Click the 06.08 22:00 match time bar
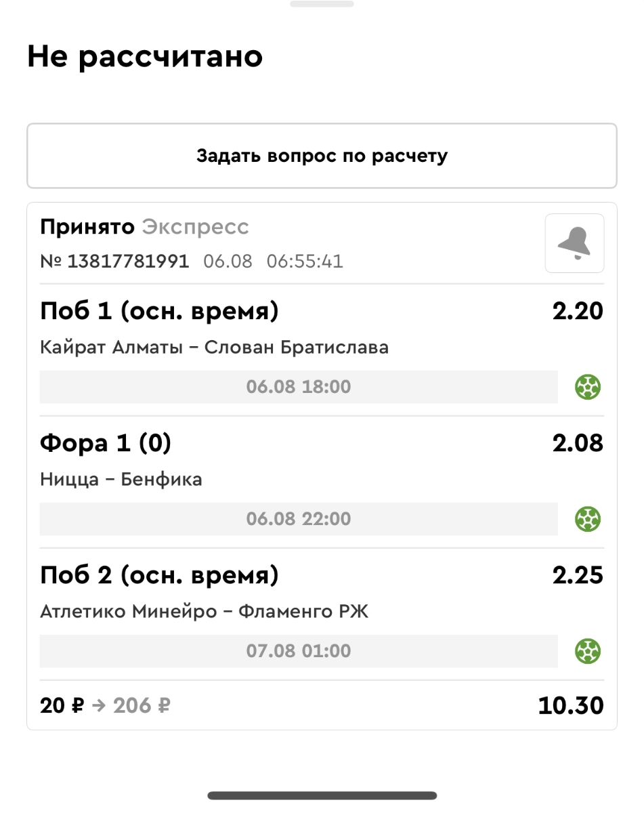Image resolution: width=644 pixels, height=813 pixels. pos(299,520)
